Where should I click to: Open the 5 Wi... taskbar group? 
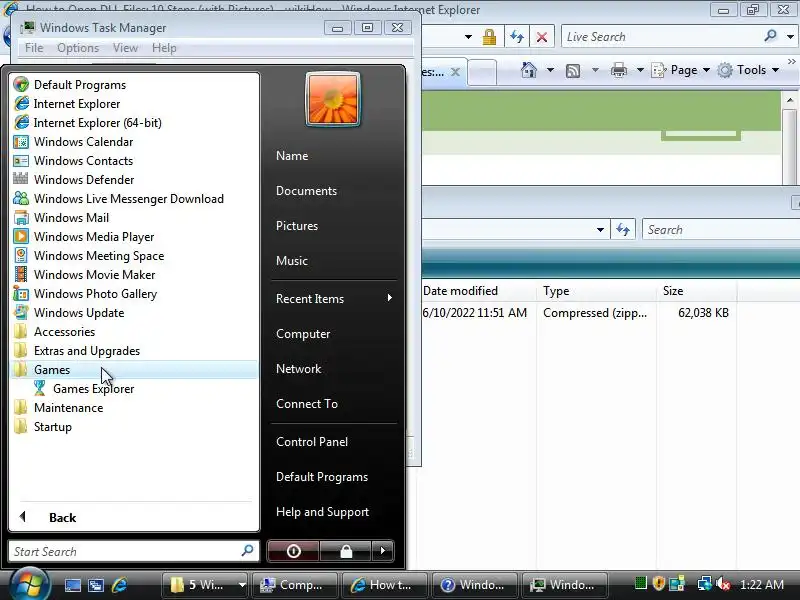pos(204,585)
